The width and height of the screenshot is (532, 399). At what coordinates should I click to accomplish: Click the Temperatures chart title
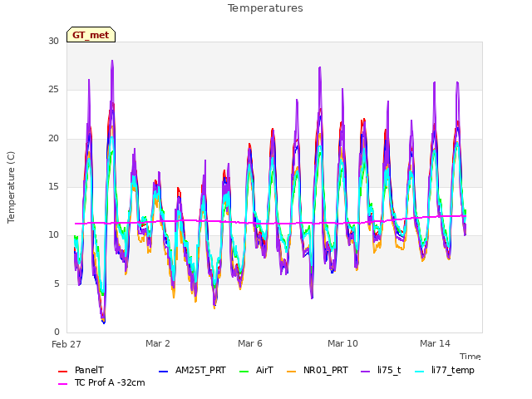[265, 8]
